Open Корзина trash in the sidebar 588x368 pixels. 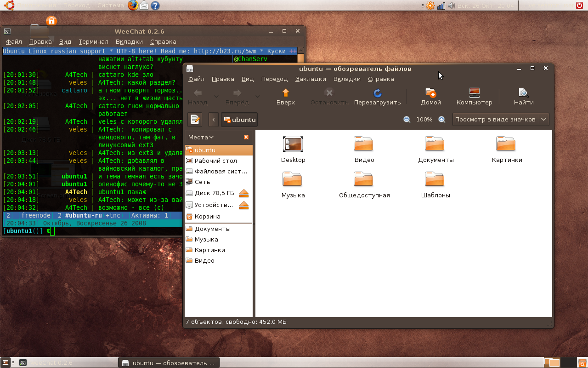pos(219,216)
